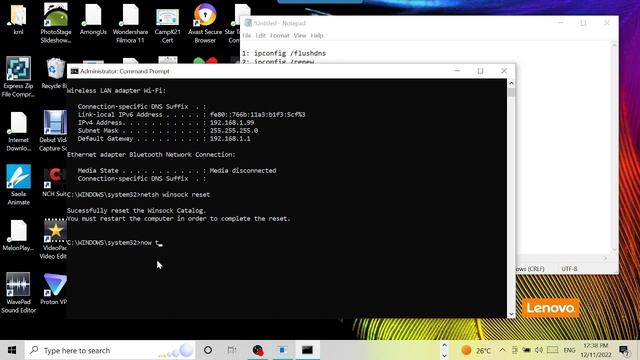Viewport: 640px width, 360px height.
Task: Click the Subnet Mask 255.255.255.0 line
Action: [x=168, y=131]
